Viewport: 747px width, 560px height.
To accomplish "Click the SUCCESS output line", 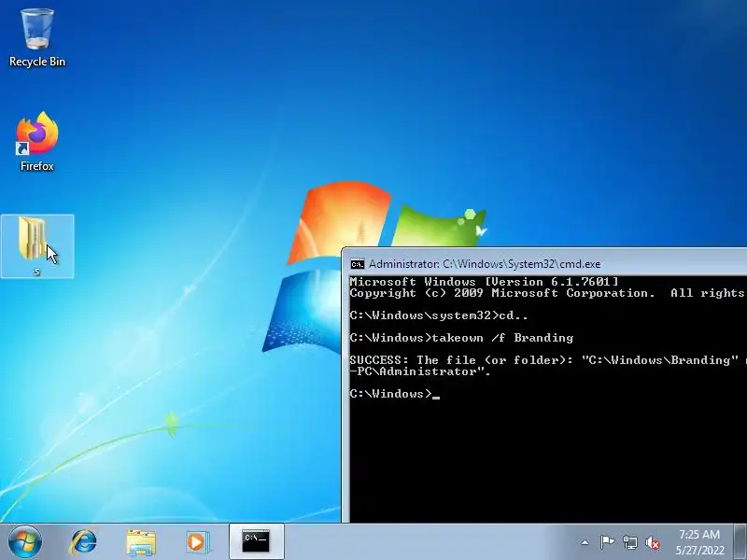I will (x=548, y=360).
